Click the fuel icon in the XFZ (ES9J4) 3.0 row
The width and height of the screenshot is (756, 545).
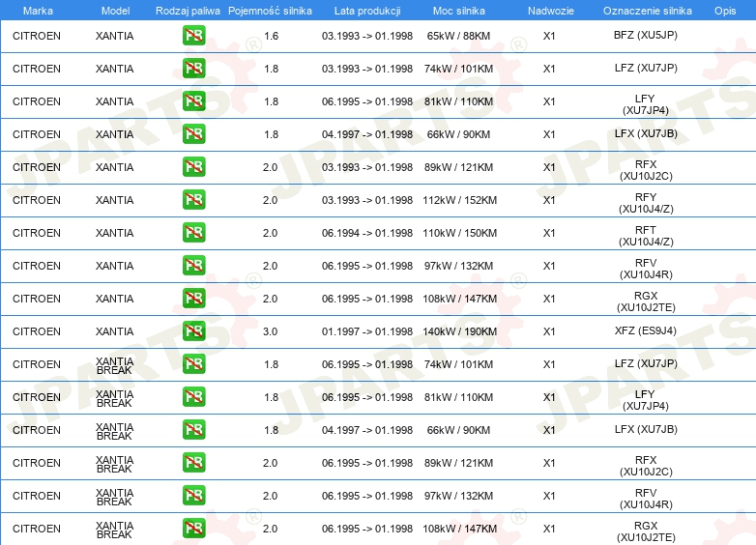(x=193, y=331)
